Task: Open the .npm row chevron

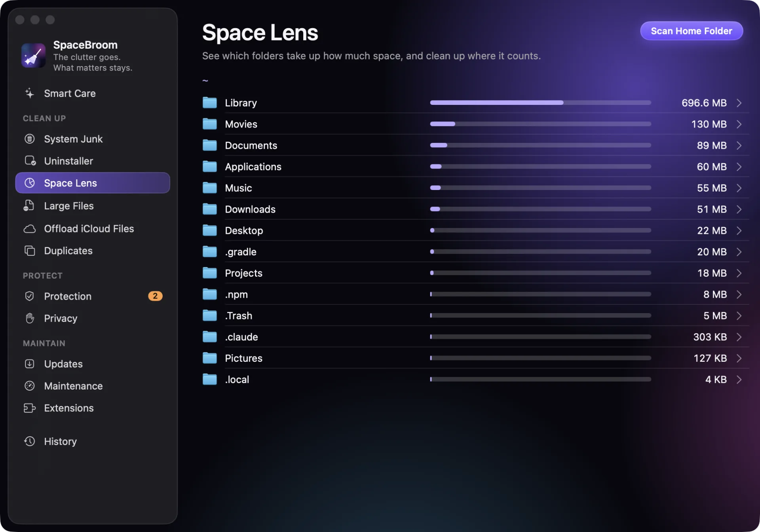Action: pos(739,294)
